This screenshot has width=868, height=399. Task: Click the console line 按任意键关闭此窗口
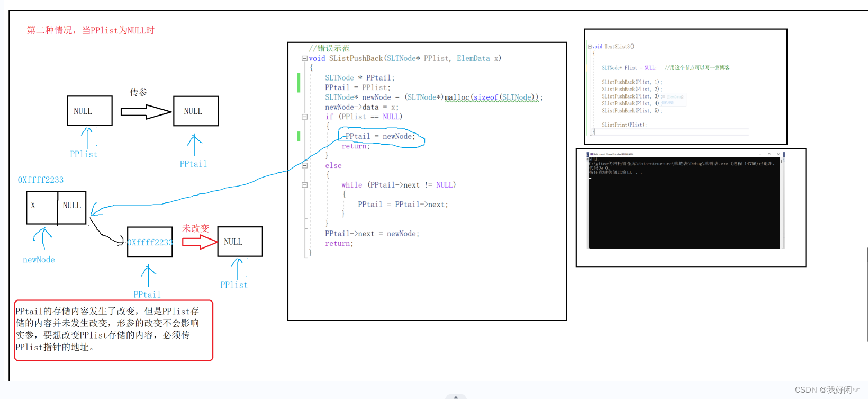pyautogui.click(x=616, y=172)
